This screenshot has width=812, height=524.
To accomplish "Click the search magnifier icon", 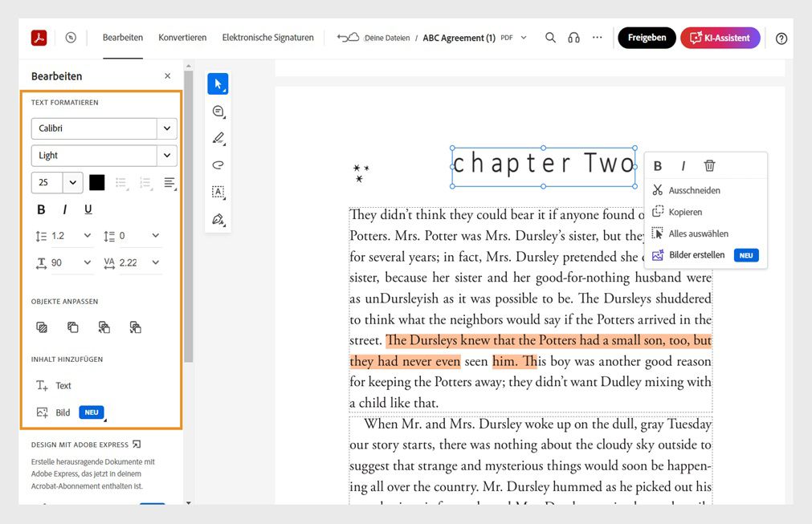I will pyautogui.click(x=550, y=37).
